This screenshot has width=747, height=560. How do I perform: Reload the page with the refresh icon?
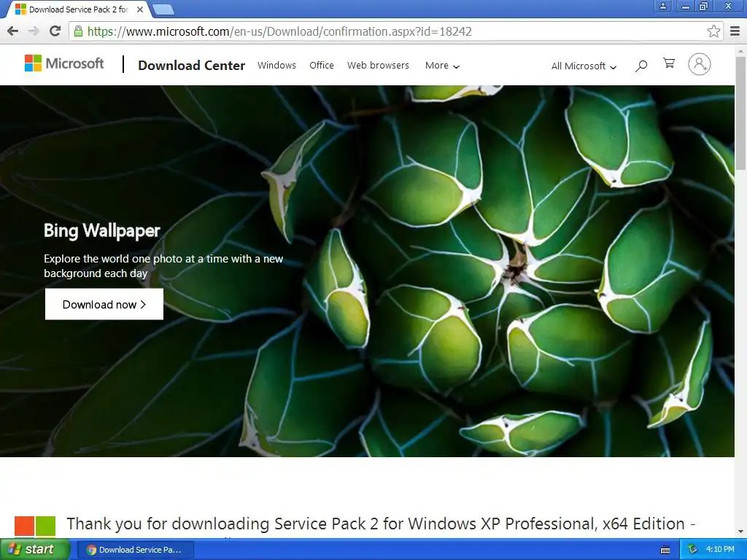click(55, 31)
